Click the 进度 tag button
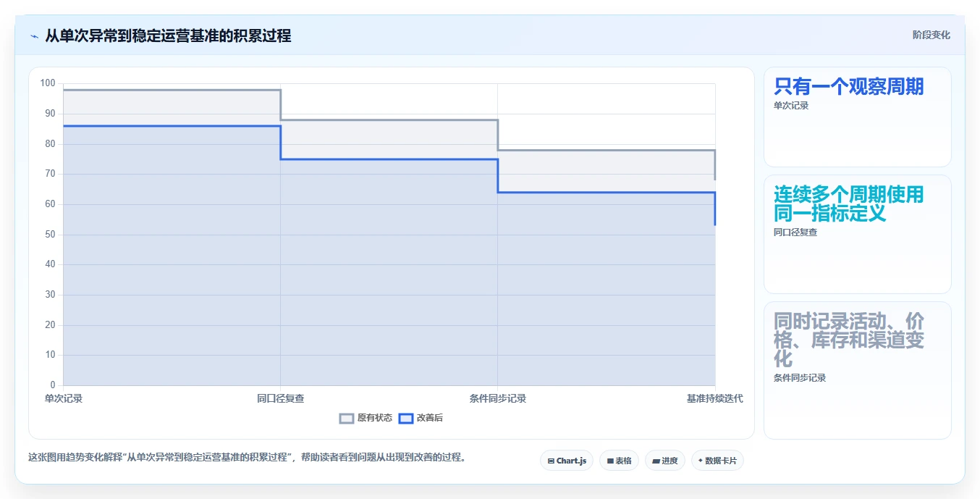The image size is (980, 499). (x=665, y=461)
